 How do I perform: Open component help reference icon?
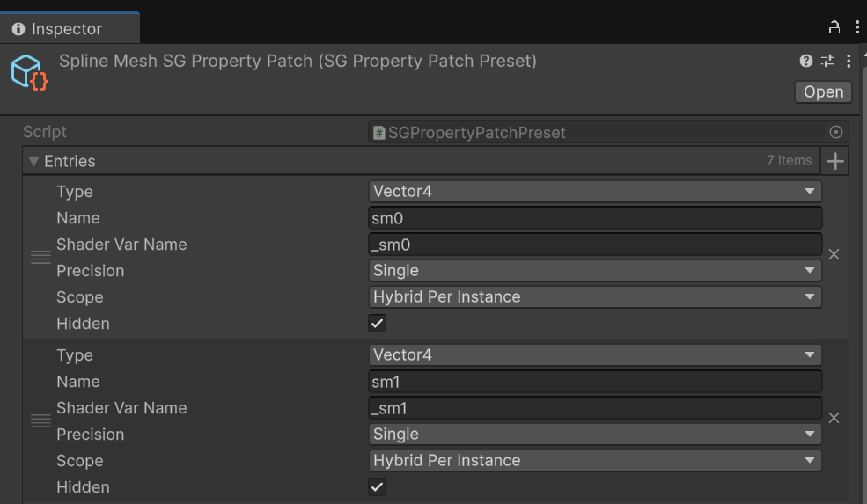[x=805, y=61]
